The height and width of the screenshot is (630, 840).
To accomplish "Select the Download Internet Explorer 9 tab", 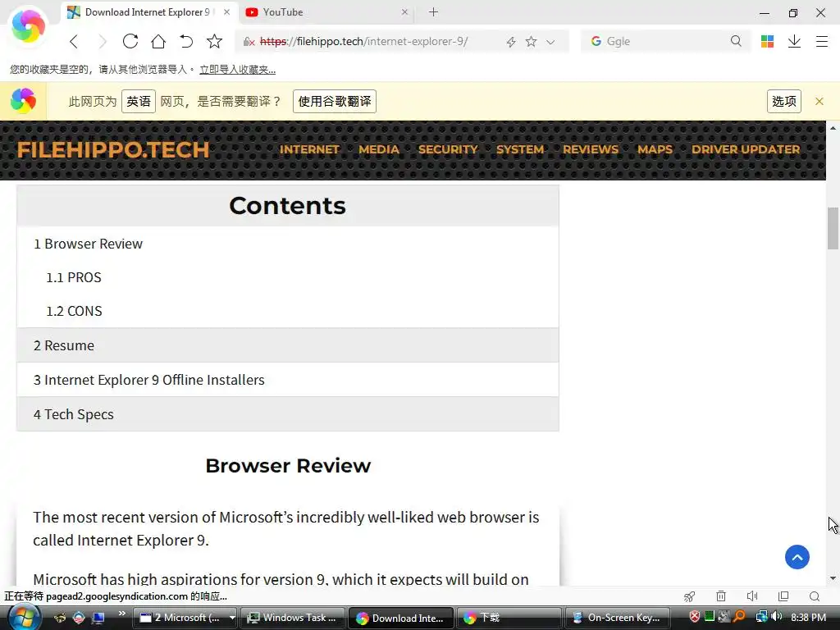I will click(149, 11).
